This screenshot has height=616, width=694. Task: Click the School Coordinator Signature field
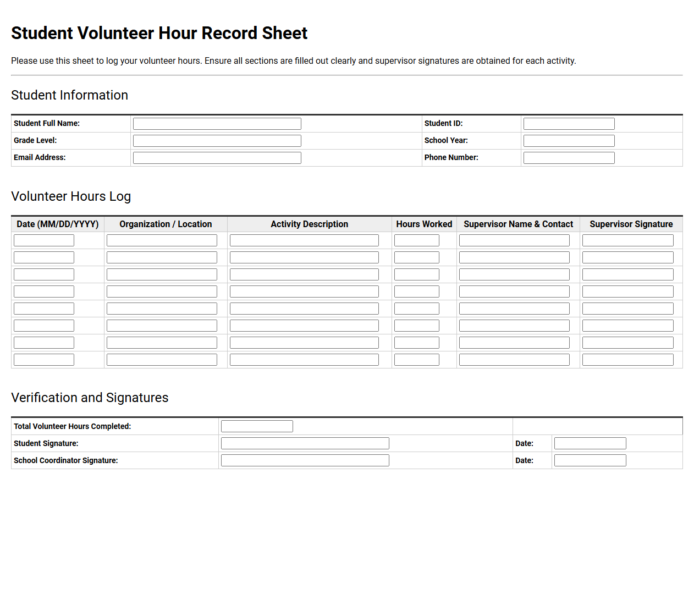(305, 460)
